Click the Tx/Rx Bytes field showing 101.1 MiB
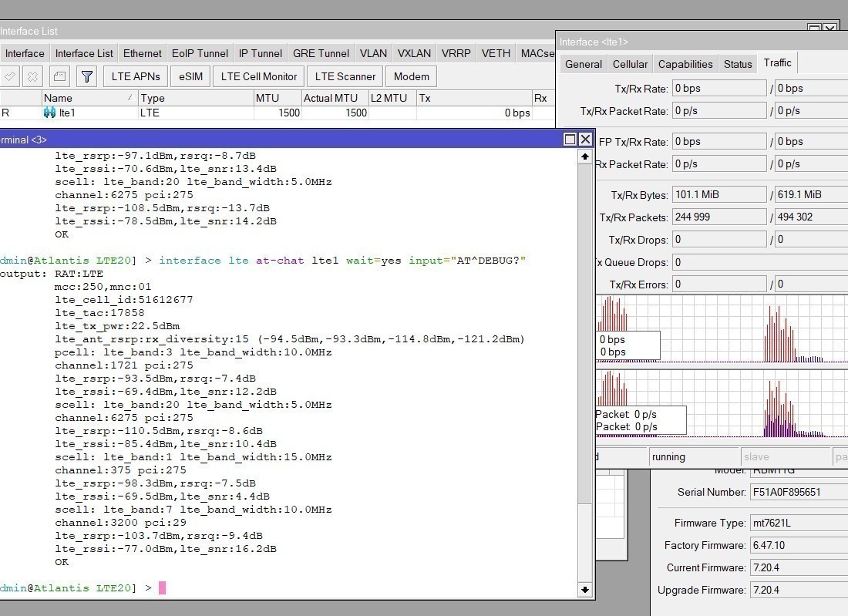 point(718,194)
